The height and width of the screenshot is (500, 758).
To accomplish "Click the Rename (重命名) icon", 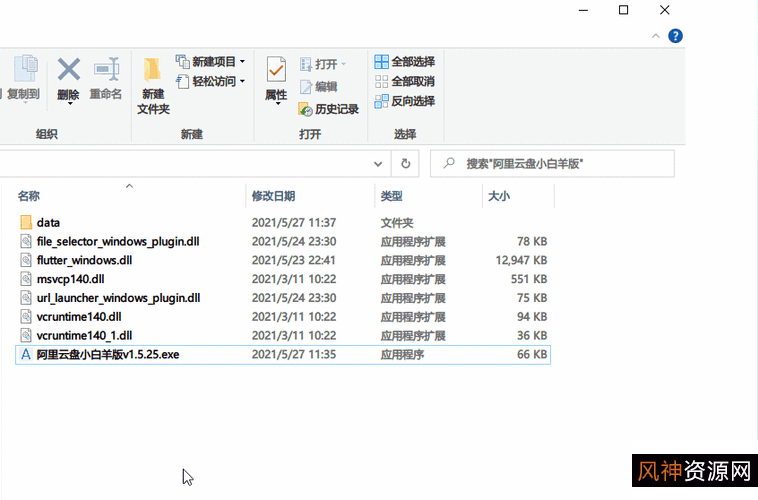I will click(x=106, y=69).
